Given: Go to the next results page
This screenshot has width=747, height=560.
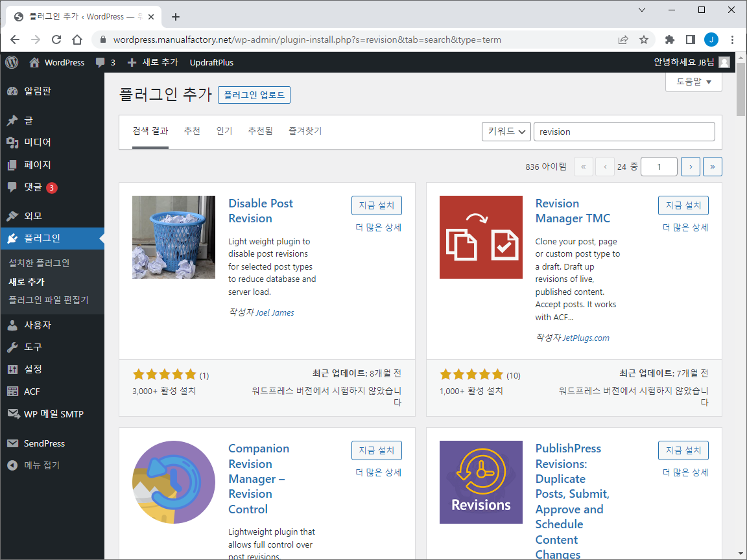Looking at the screenshot, I should click(x=691, y=167).
